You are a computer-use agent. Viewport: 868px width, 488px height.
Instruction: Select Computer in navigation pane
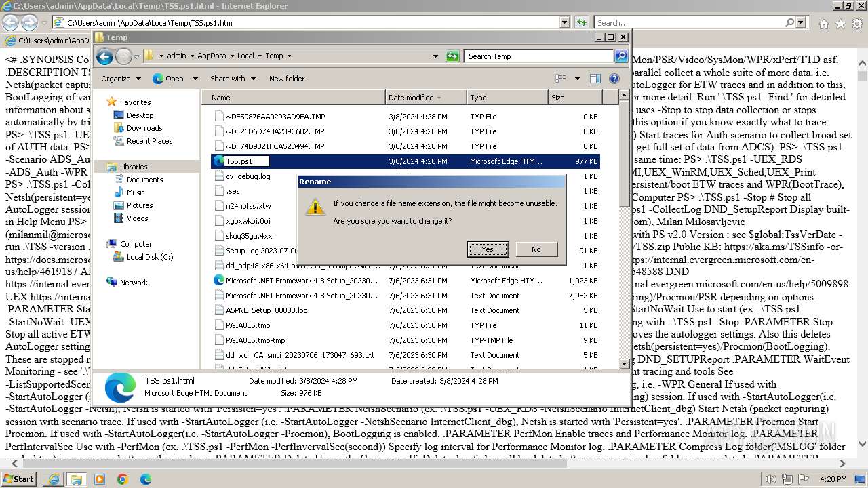pyautogui.click(x=136, y=244)
